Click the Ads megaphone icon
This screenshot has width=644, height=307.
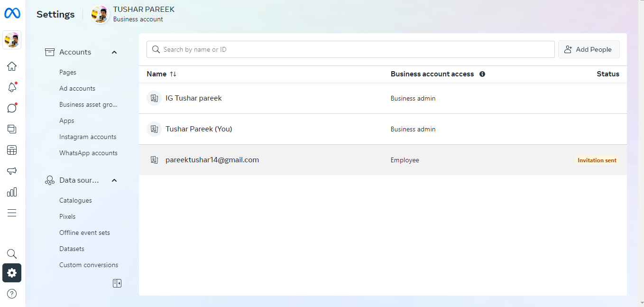[x=12, y=171]
